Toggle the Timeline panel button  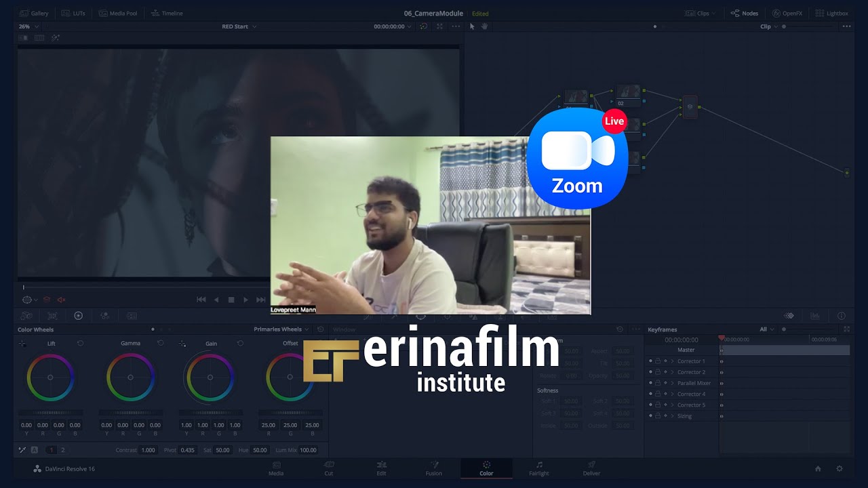(x=167, y=13)
